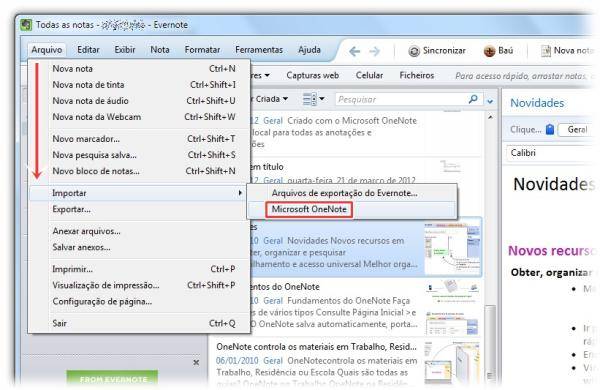Image resolution: width=600 pixels, height=390 pixels.
Task: Select Configuração de página...
Action: pyautogui.click(x=140, y=301)
